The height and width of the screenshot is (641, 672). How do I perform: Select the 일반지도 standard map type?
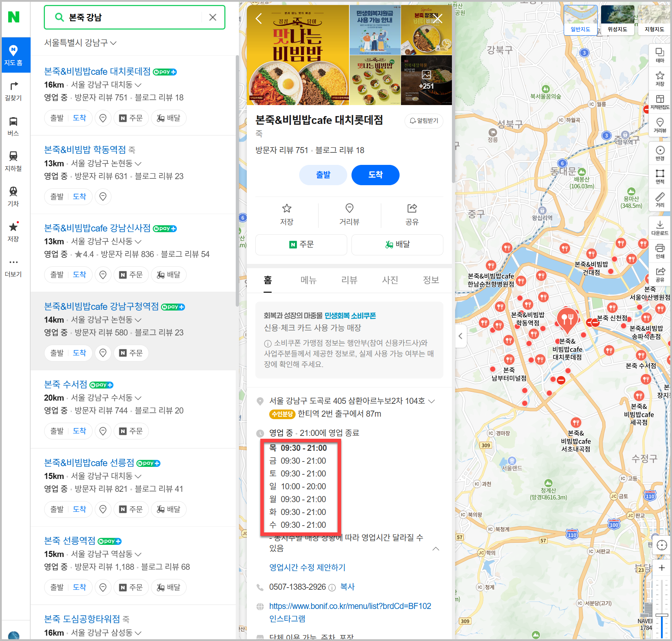[580, 20]
